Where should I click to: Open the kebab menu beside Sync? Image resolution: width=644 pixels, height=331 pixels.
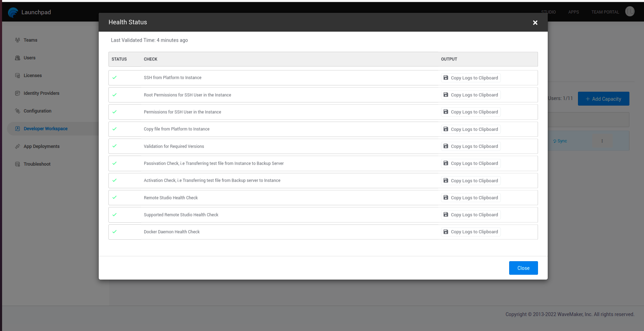pos(603,141)
